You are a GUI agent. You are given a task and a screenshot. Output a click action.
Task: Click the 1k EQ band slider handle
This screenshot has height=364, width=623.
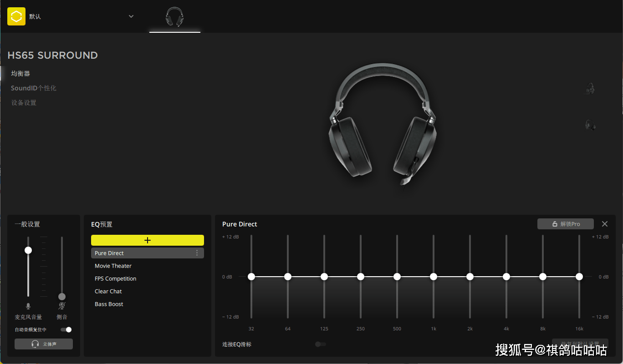(434, 277)
